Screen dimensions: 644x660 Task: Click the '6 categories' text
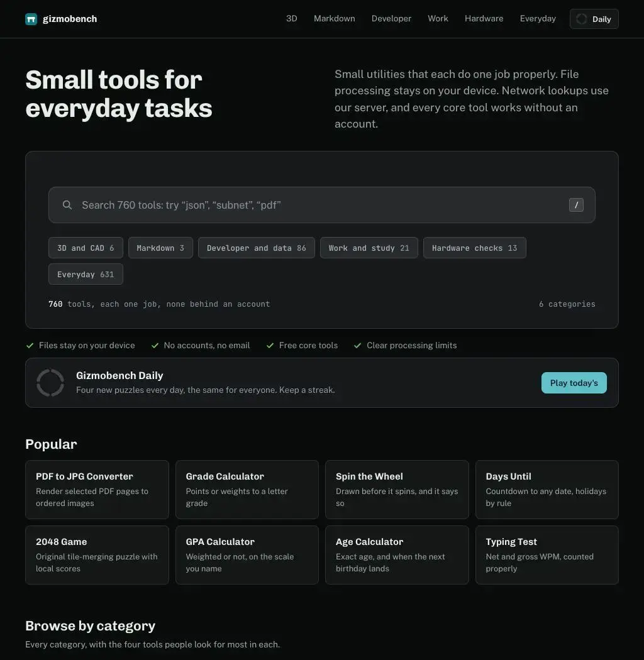pos(567,304)
